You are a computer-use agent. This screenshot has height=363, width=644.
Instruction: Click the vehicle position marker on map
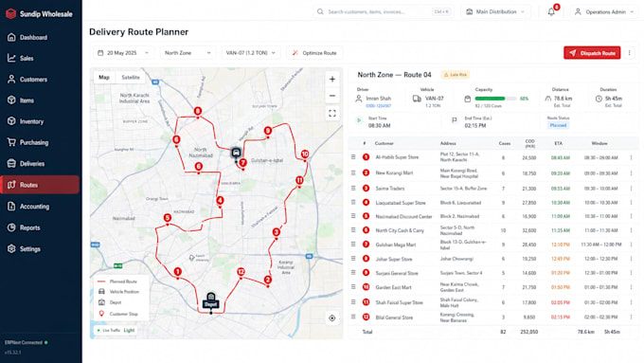click(x=236, y=153)
